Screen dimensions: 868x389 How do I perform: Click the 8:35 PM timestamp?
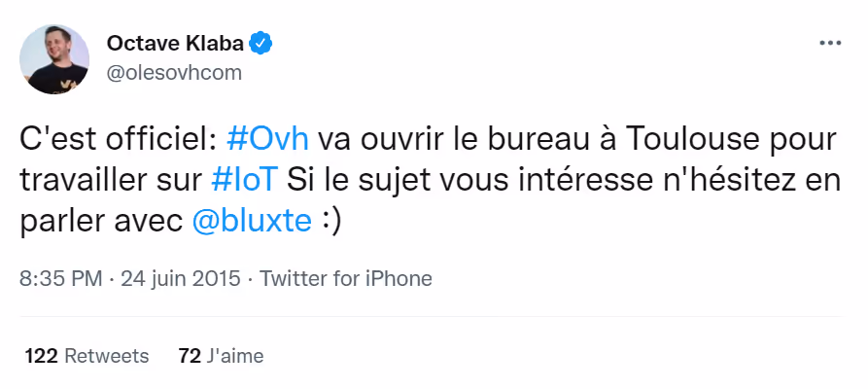coord(60,278)
